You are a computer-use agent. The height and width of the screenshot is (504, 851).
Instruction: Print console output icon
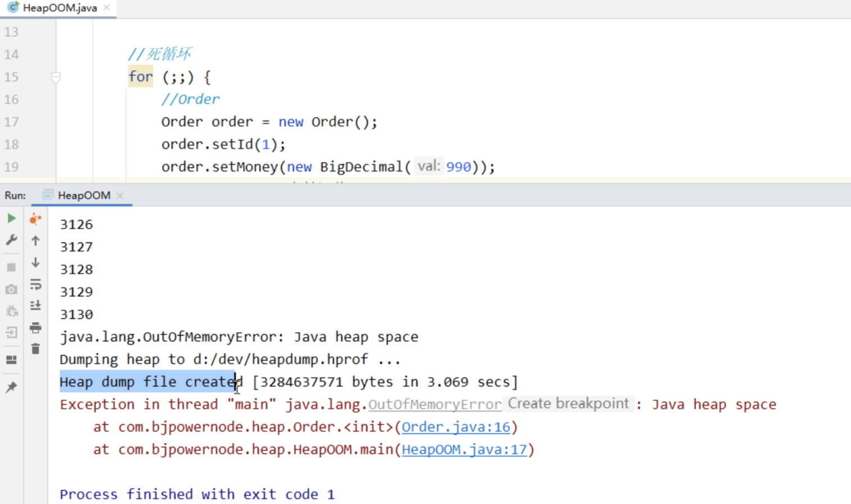(x=35, y=327)
